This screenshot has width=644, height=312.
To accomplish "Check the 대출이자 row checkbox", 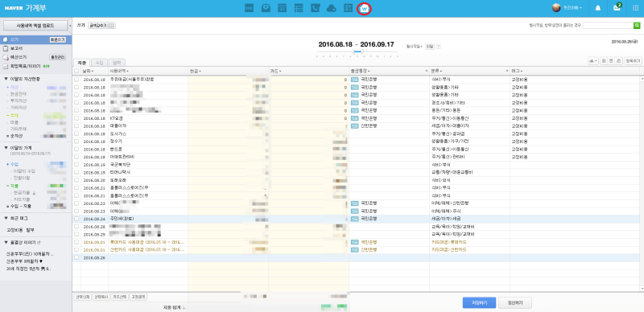I will [x=76, y=126].
